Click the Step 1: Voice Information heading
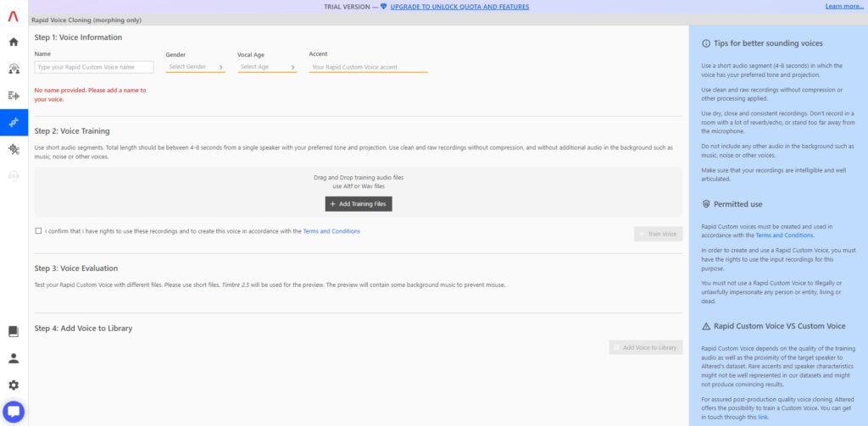Image resolution: width=868 pixels, height=426 pixels. [78, 37]
